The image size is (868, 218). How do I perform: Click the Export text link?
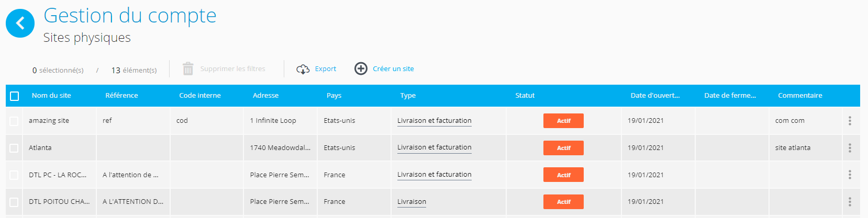pos(326,68)
